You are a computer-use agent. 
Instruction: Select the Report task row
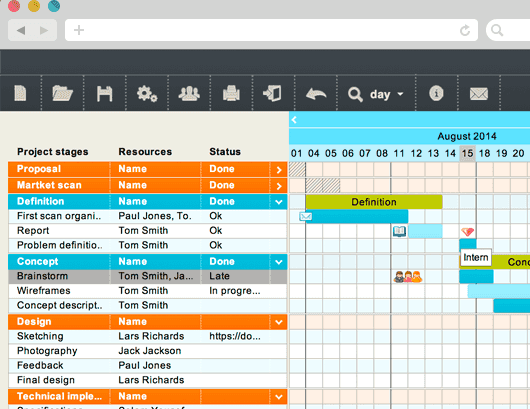tap(148, 231)
